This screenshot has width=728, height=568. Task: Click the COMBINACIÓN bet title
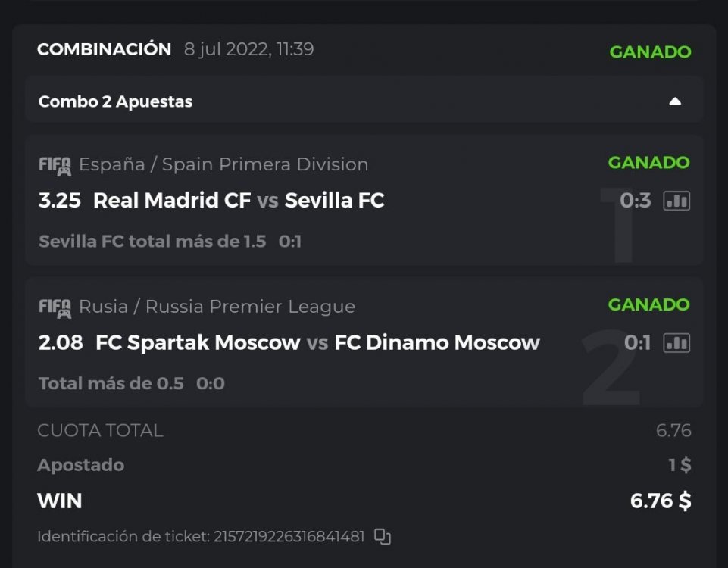pos(105,50)
